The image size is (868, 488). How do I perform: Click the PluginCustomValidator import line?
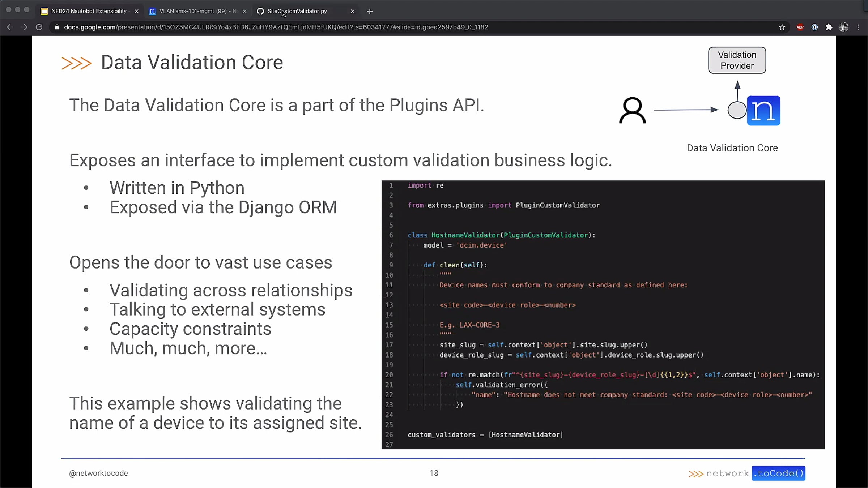click(x=503, y=205)
